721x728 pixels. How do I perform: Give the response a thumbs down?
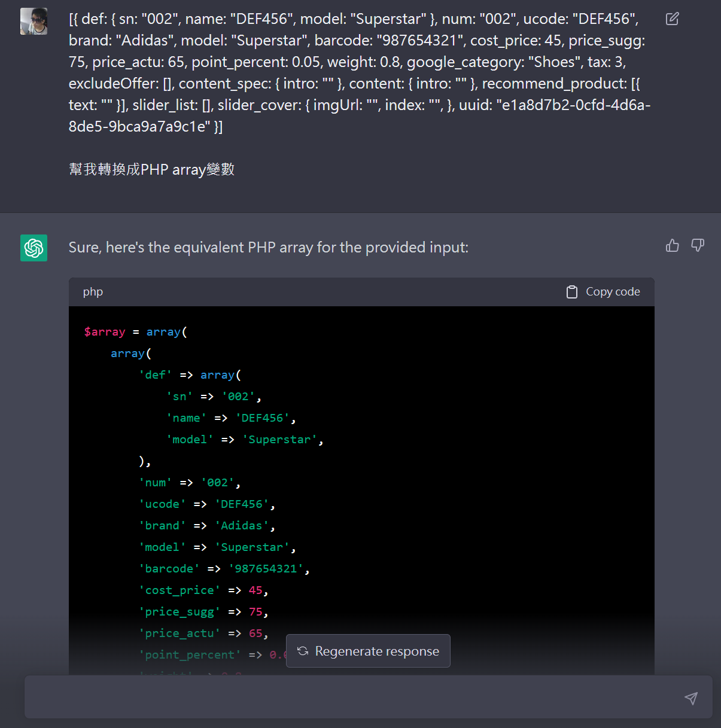coord(698,245)
